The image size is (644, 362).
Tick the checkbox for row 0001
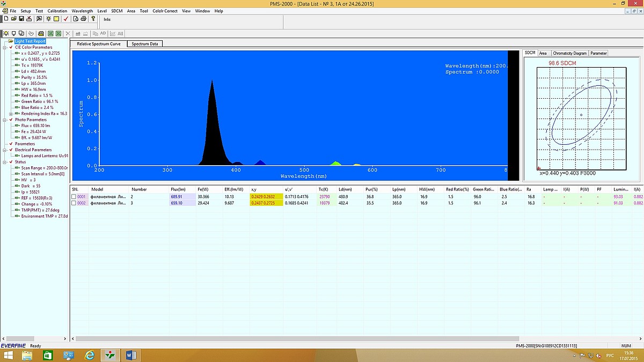click(74, 197)
